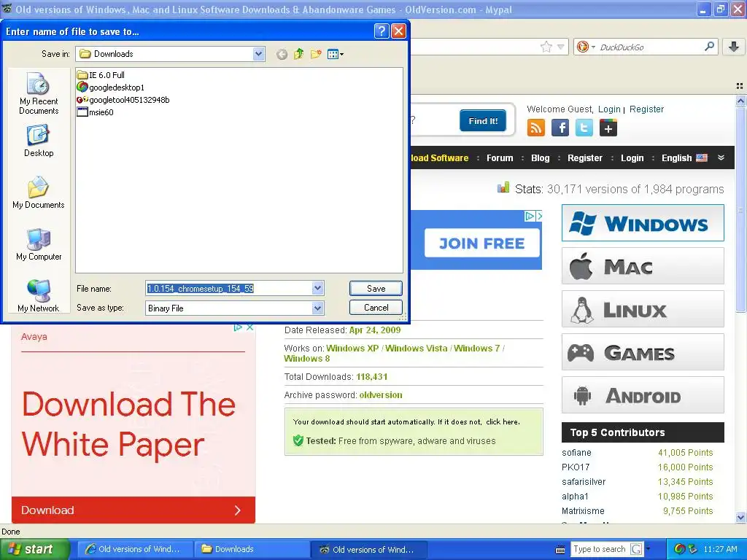Go back to last folder visited icon
The image size is (747, 560).
(x=282, y=54)
